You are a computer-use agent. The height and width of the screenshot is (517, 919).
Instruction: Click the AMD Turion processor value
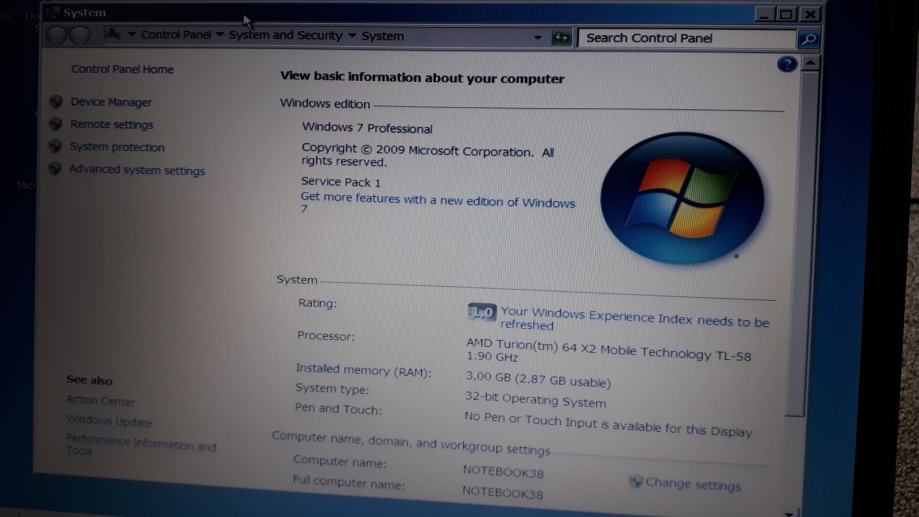(x=608, y=351)
